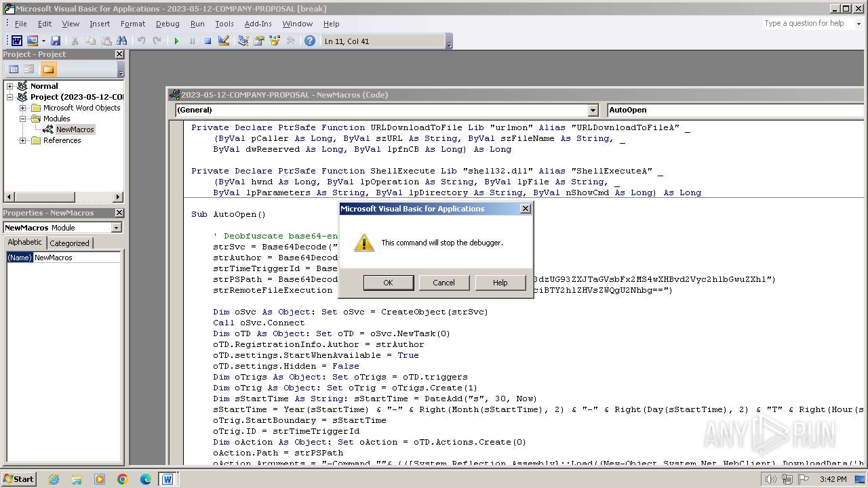Open the Edit menu
The height and width of the screenshot is (488, 868).
point(45,24)
